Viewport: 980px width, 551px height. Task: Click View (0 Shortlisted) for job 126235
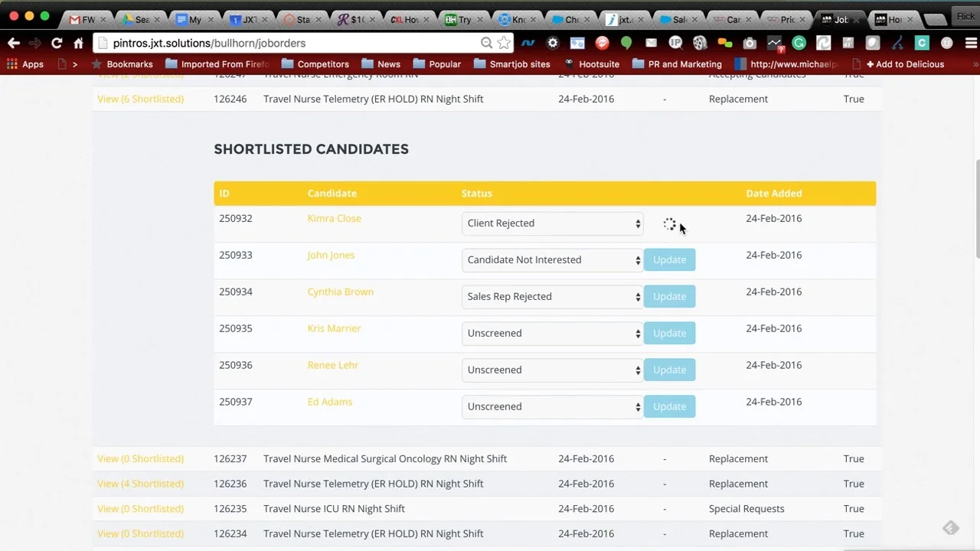pos(140,509)
